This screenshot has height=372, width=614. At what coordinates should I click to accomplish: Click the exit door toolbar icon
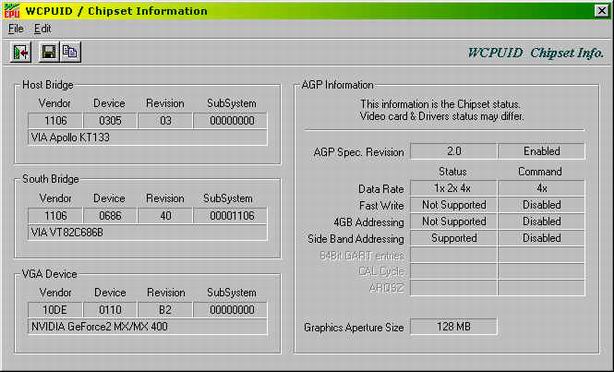(20, 52)
